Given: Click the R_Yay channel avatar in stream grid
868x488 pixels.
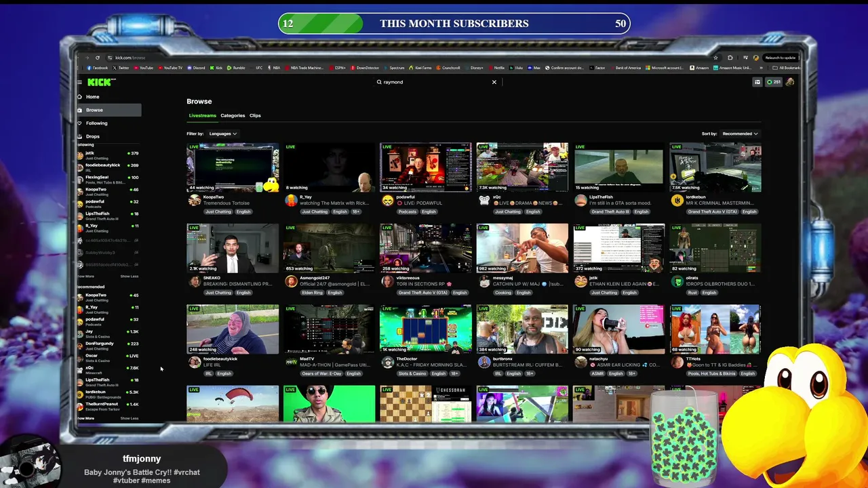Looking at the screenshot, I should [x=291, y=201].
